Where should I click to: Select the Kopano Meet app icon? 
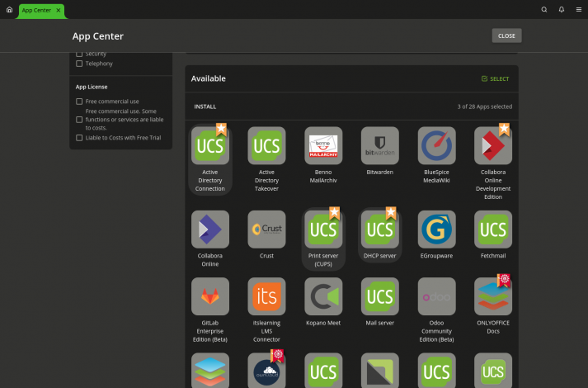[323, 296]
